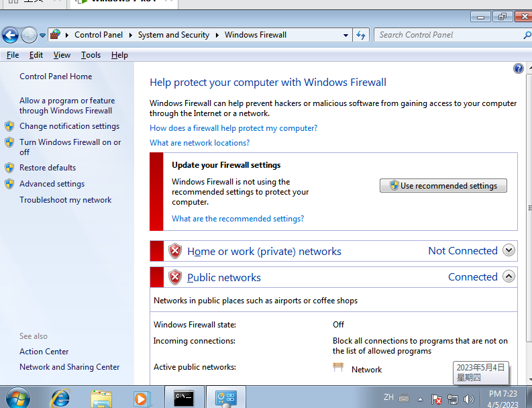Viewport: 532px width, 408px height.
Task: Open the File menu
Action: click(13, 55)
